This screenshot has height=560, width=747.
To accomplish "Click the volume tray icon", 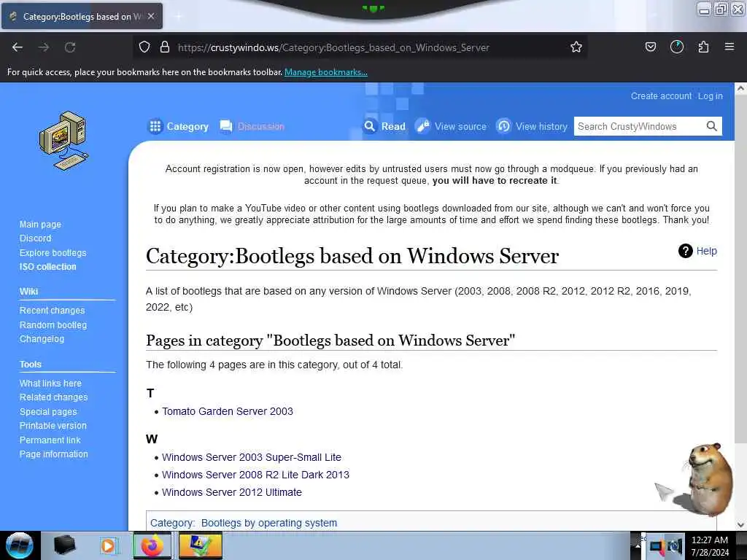I will (675, 547).
